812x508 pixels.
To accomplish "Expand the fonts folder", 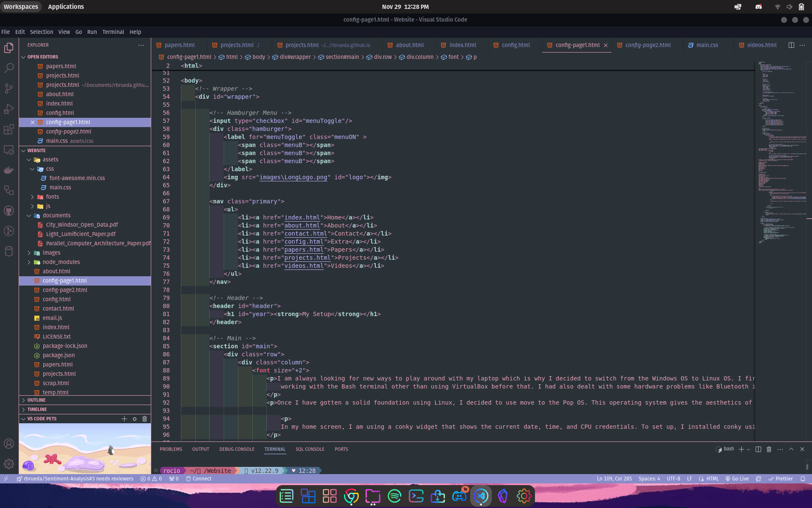I will (52, 197).
